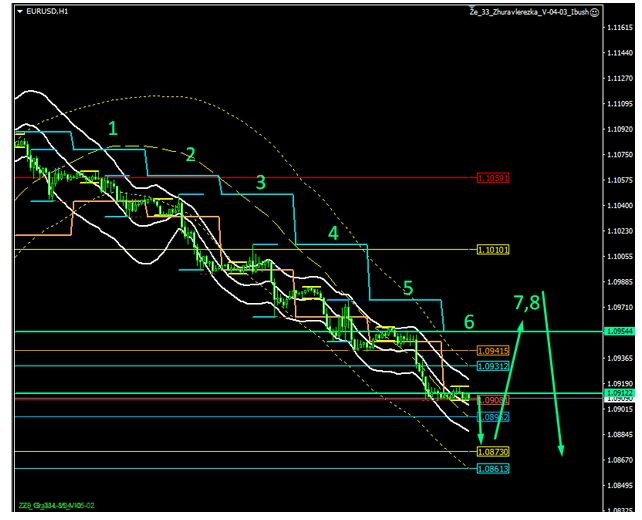This screenshot has height=520, width=642.
Task: Click the green annotation number 2
Action: pos(190,154)
